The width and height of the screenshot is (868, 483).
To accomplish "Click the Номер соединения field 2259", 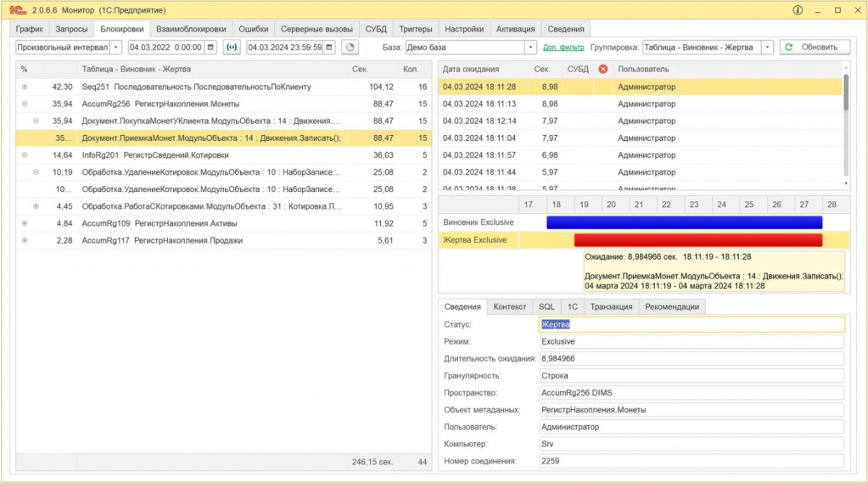I will tap(692, 461).
